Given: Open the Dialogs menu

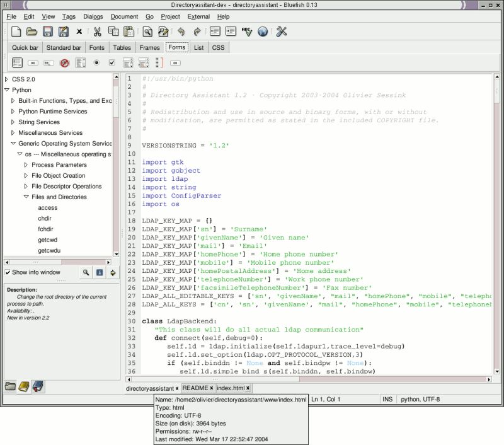Looking at the screenshot, I should pyautogui.click(x=93, y=16).
